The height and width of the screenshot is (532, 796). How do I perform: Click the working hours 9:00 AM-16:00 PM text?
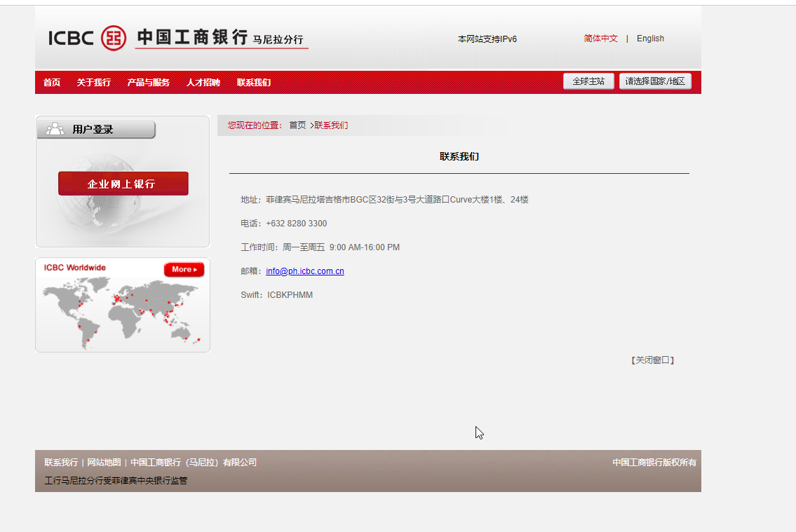tap(365, 247)
